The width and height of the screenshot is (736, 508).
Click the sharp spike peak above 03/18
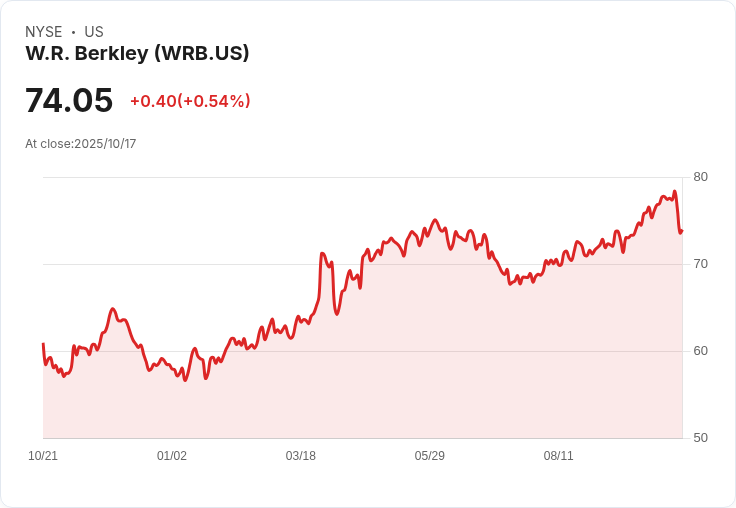322,253
